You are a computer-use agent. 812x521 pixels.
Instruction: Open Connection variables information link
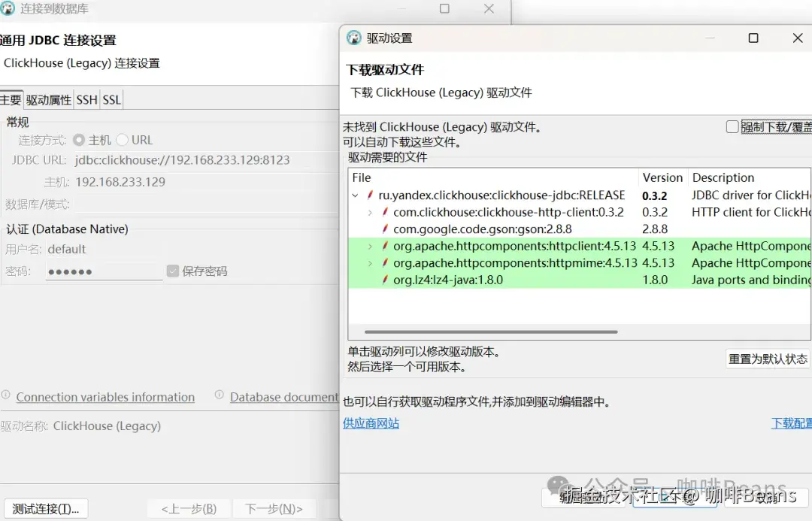coord(105,397)
